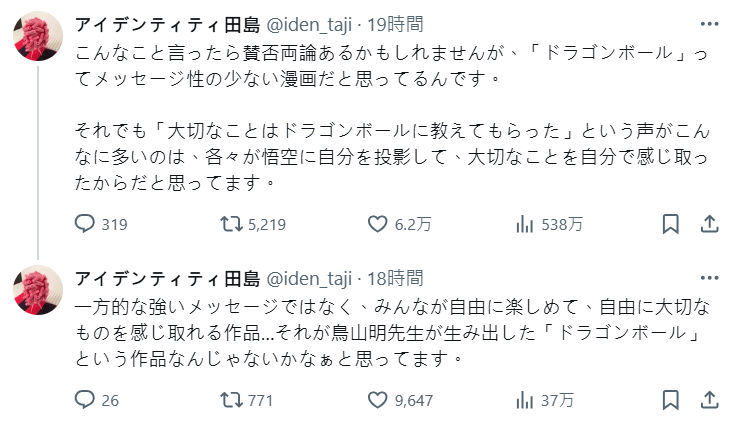
Task: Reply to the second tweet with 26 replies
Action: point(87,401)
